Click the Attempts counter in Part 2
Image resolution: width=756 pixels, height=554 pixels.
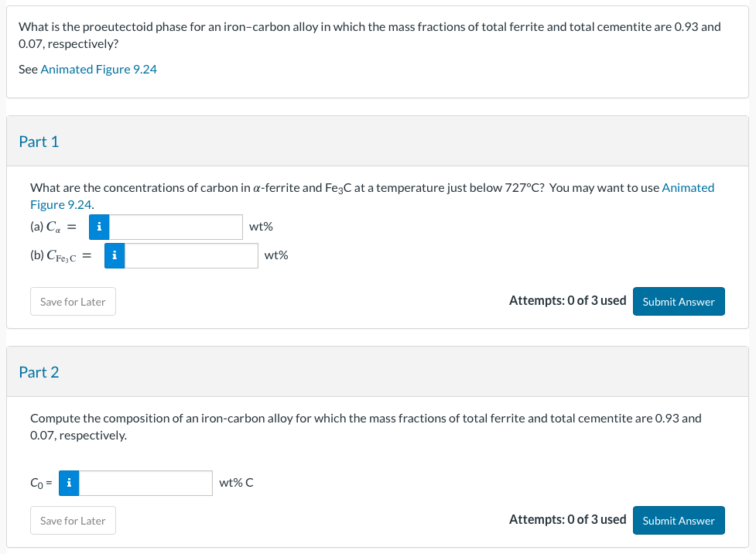coord(567,520)
